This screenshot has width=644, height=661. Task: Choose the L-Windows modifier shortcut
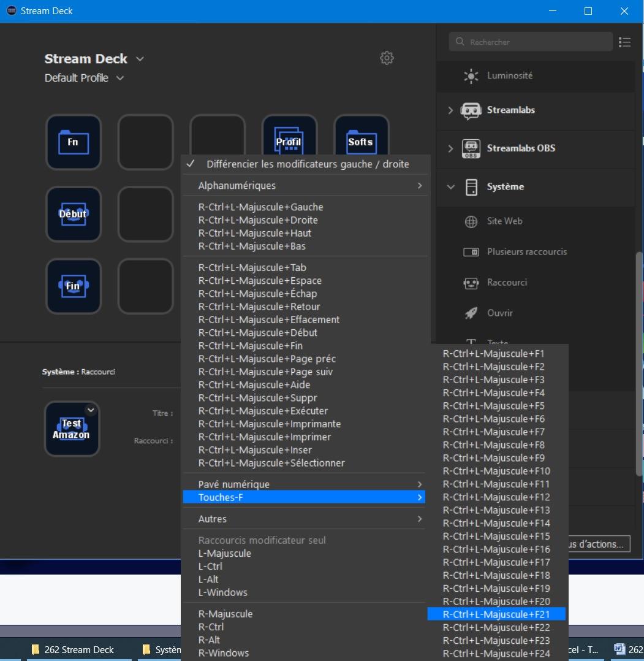[304, 593]
